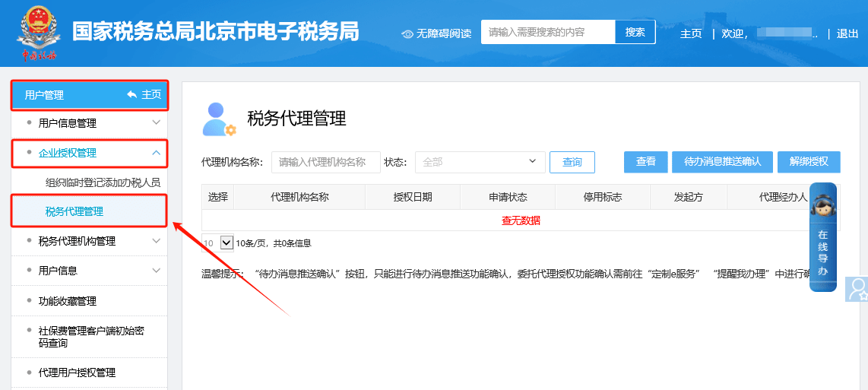Click the top 搜索 search button
868x390 pixels.
point(635,32)
